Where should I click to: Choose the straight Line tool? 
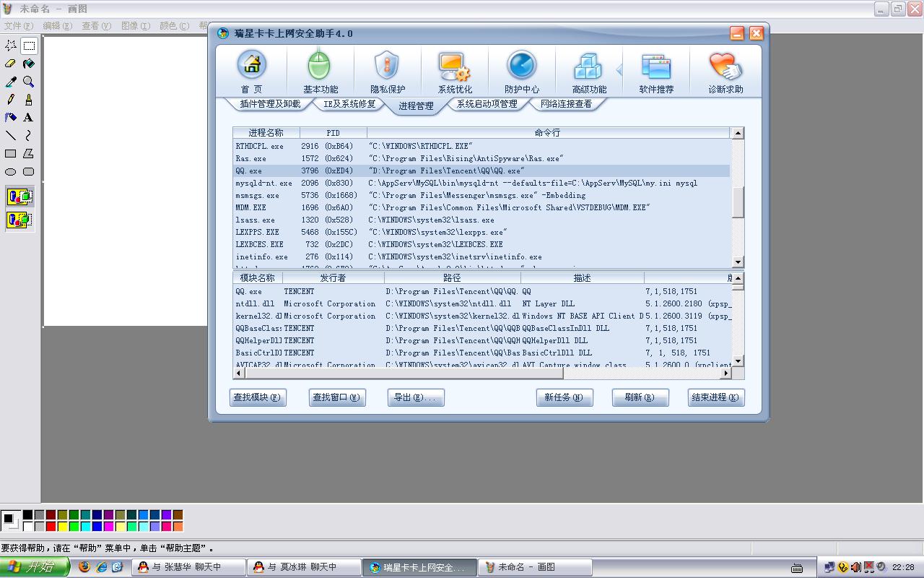coord(11,136)
